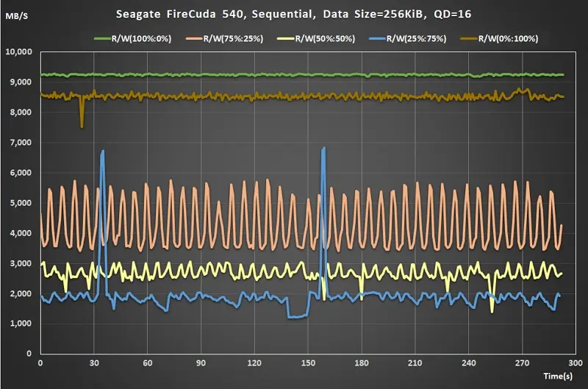Click the 7,000 y-axis value
The height and width of the screenshot is (389, 588).
(21, 142)
